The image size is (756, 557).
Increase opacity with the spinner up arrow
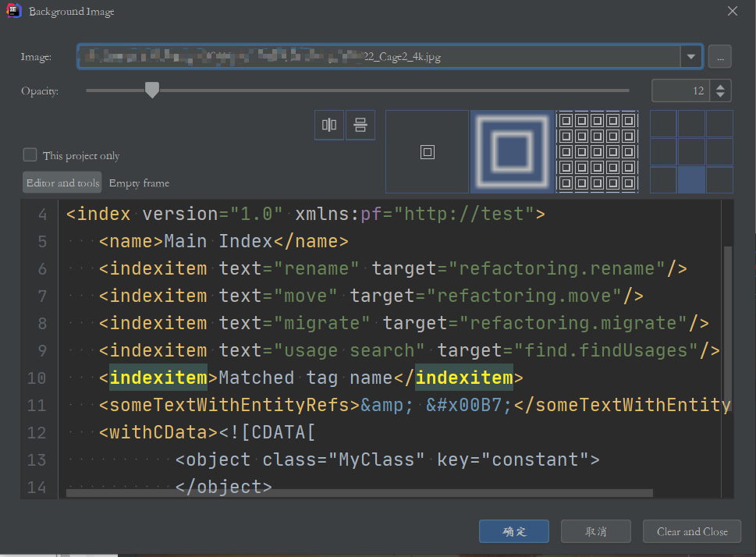point(720,87)
